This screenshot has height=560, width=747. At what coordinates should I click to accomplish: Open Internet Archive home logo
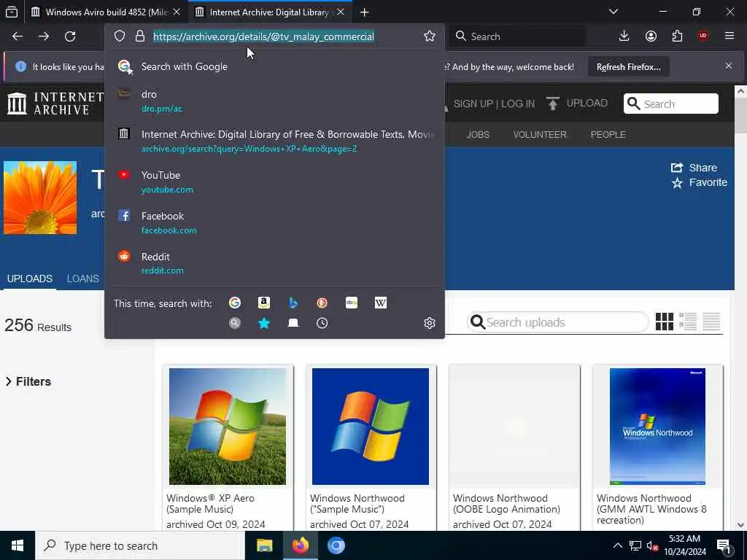[x=55, y=104]
